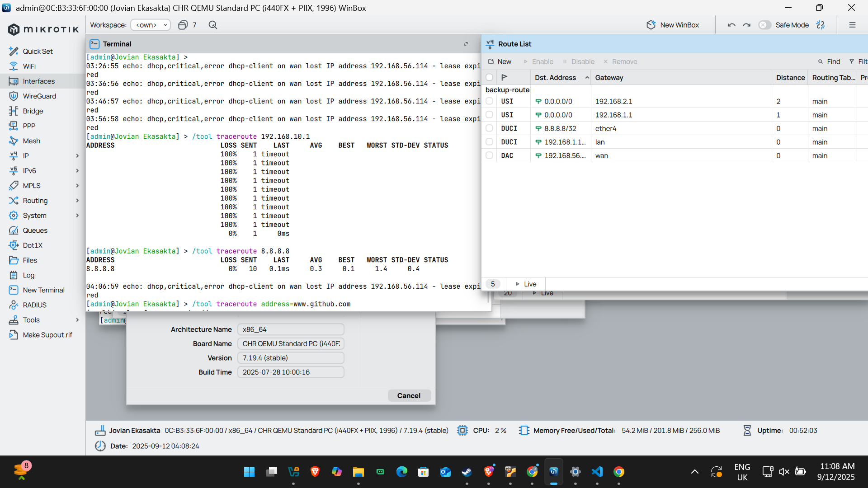This screenshot has width=868, height=488.
Task: Launch a New Terminal
Action: [43, 290]
